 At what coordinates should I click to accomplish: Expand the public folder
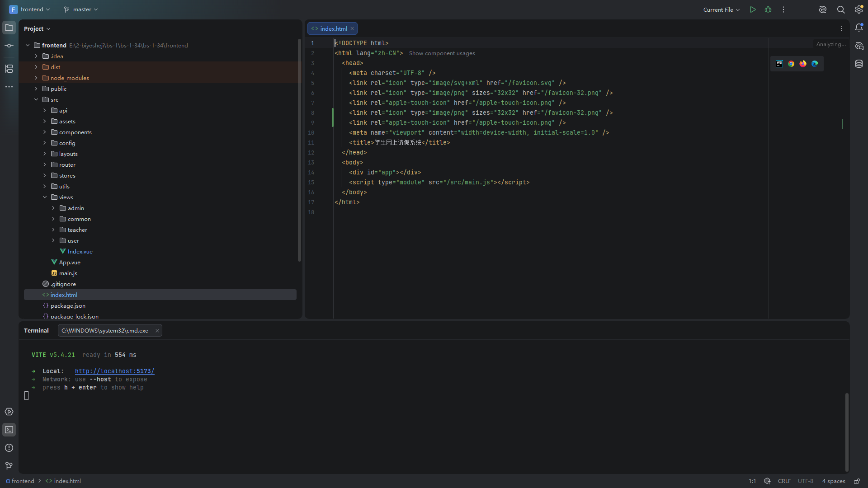[x=36, y=89]
